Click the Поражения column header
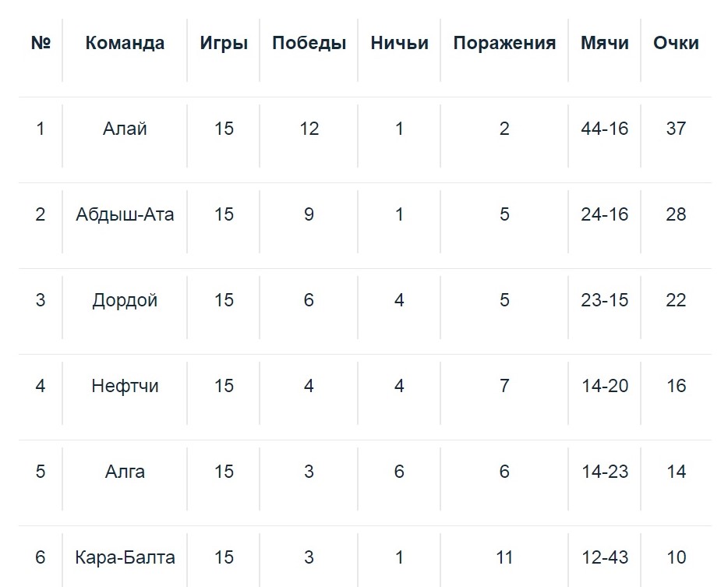 tap(504, 43)
